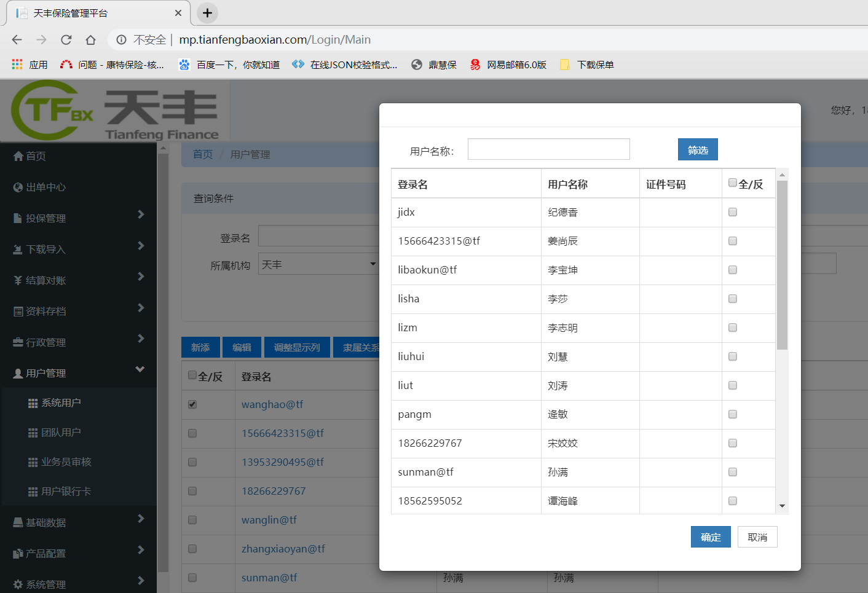The height and width of the screenshot is (593, 868).
Task: Open the 所属机构 dropdown
Action: pyautogui.click(x=318, y=264)
